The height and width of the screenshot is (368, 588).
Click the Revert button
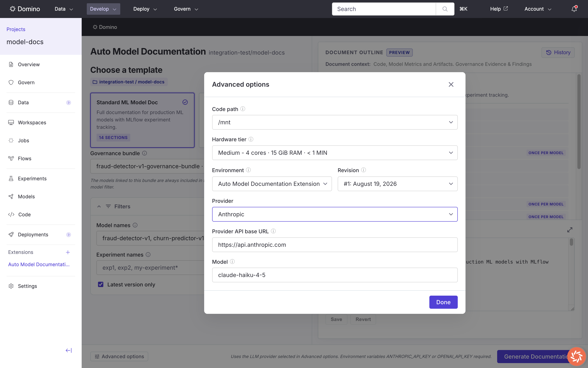363,319
